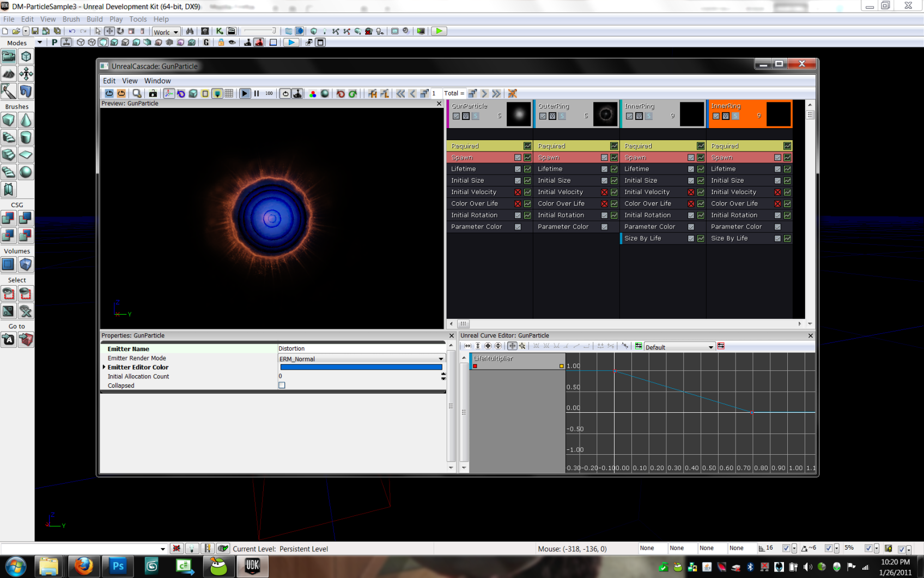This screenshot has width=924, height=578.
Task: Select the camera mode tool in Modes
Action: 9,56
